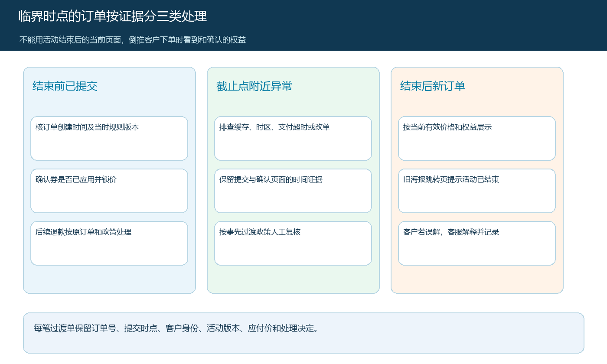Select the card 排查缓存、时区、支付超时或改单
Image resolution: width=607 pixels, height=364 pixels.
[x=293, y=138]
